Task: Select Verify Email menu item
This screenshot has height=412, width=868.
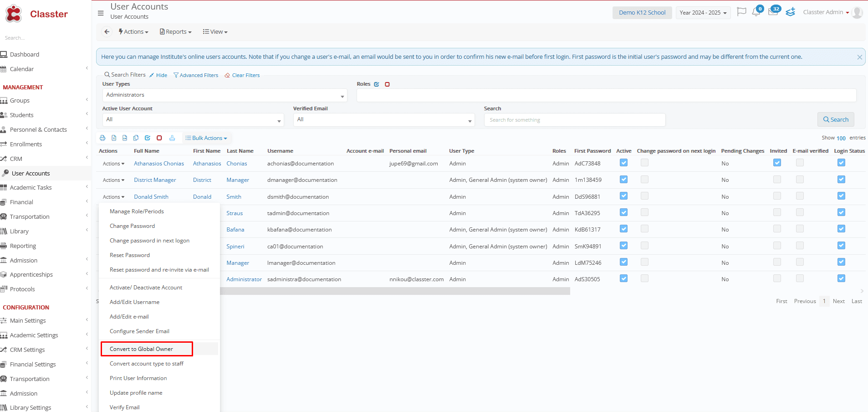Action: [124, 407]
